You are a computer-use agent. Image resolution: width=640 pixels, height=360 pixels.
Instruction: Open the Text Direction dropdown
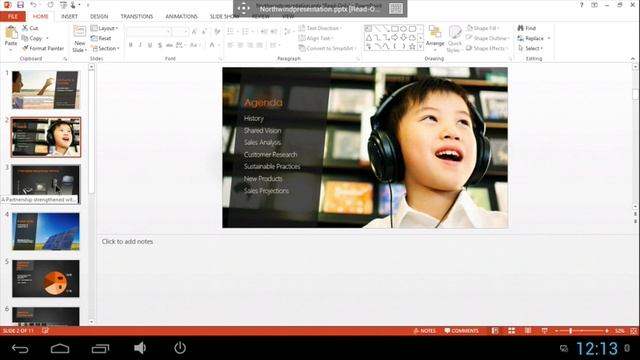click(320, 28)
